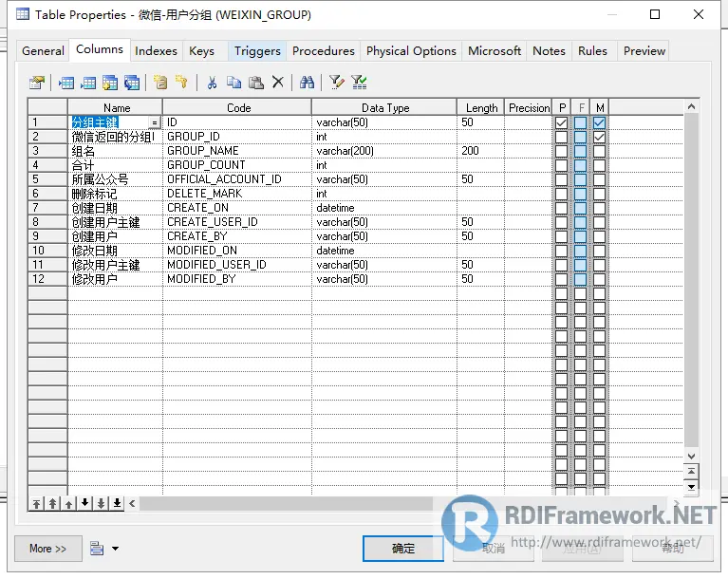Click the move-row-up-one-page arrow
Viewport: 728px width, 579px height.
[x=53, y=503]
